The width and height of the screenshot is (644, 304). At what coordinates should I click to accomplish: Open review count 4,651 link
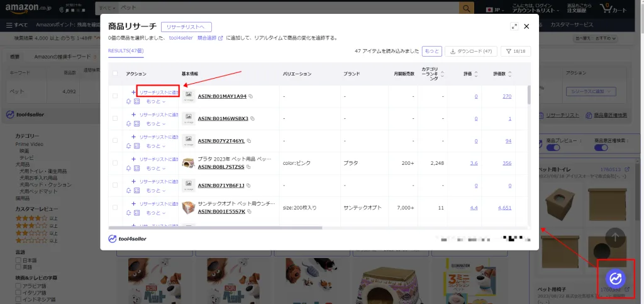click(504, 208)
